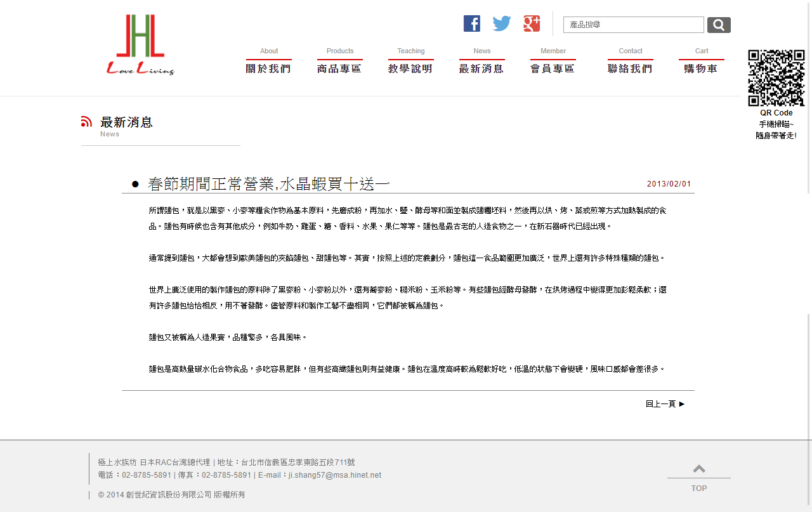812x512 pixels.
Task: Click the bullet before the article title
Action: click(135, 184)
